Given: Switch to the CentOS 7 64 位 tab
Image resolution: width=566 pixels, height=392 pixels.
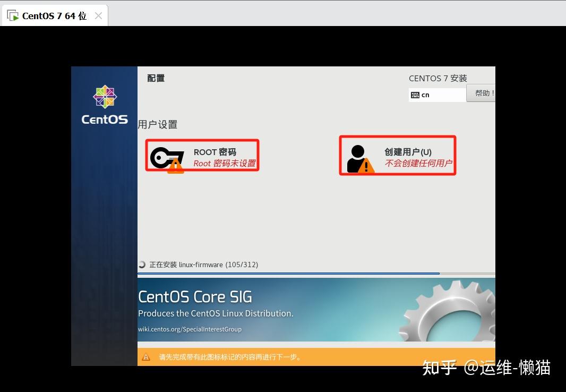Looking at the screenshot, I should tap(53, 15).
